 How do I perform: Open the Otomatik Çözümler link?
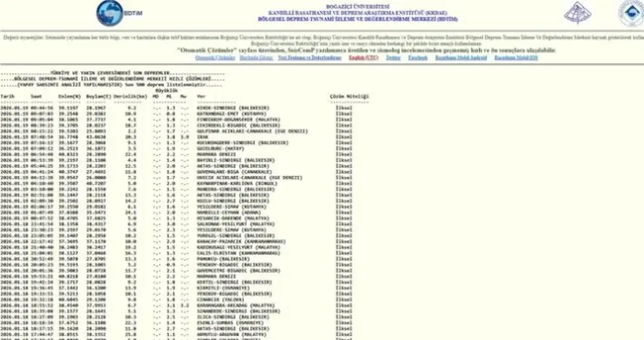click(215, 58)
